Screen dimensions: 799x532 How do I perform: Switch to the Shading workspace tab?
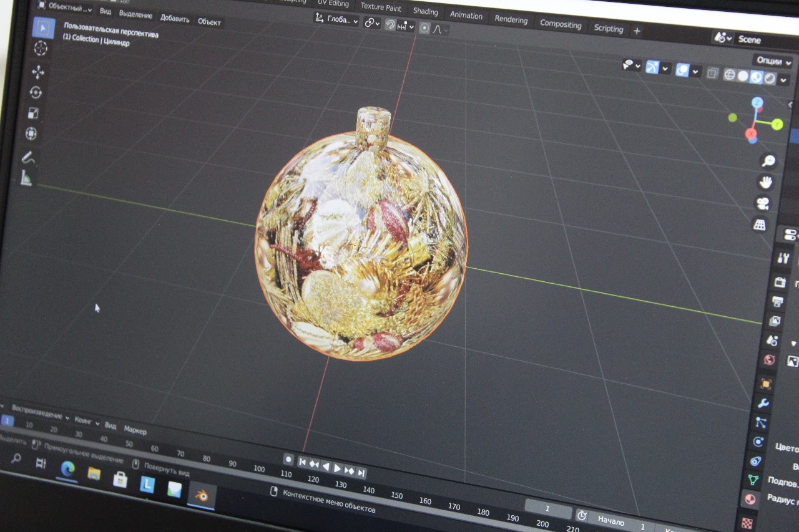click(x=425, y=11)
